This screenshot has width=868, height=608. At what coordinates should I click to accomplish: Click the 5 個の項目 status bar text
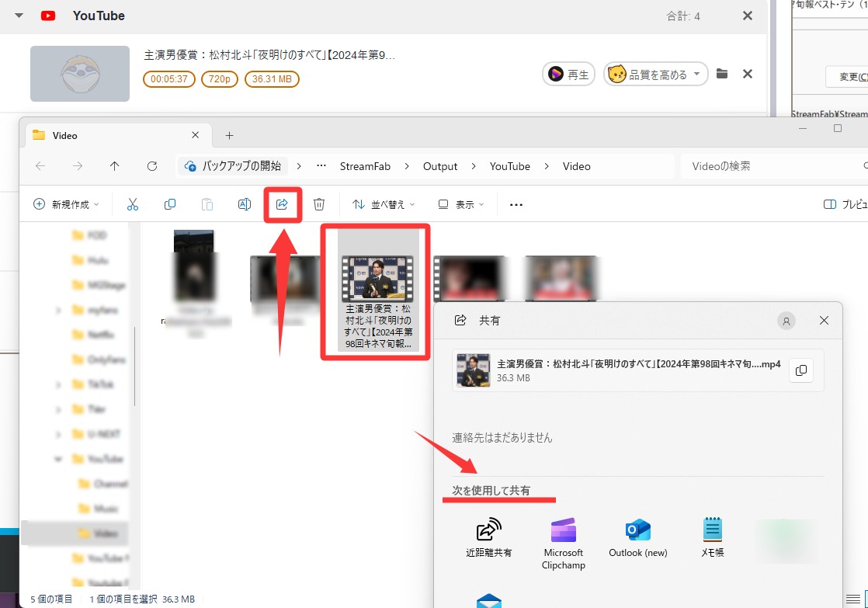(51, 599)
